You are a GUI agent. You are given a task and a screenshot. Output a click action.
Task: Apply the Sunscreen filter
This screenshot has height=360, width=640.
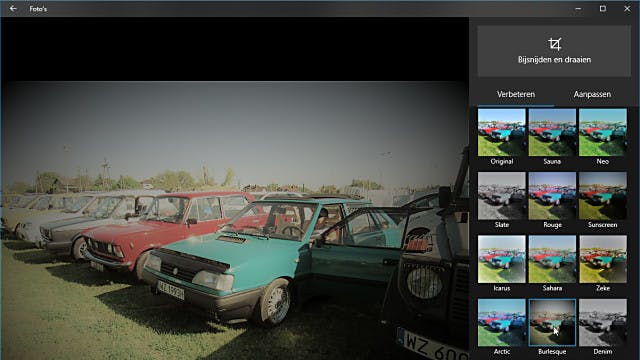(x=603, y=196)
